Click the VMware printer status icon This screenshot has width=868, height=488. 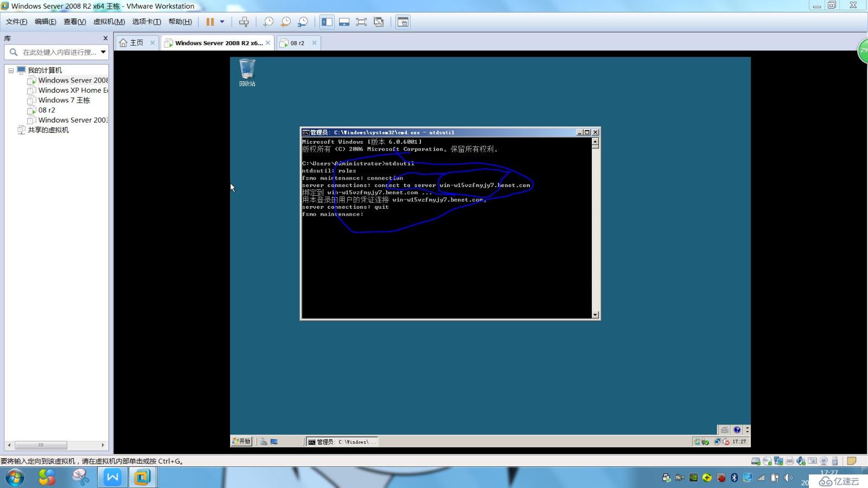click(790, 461)
